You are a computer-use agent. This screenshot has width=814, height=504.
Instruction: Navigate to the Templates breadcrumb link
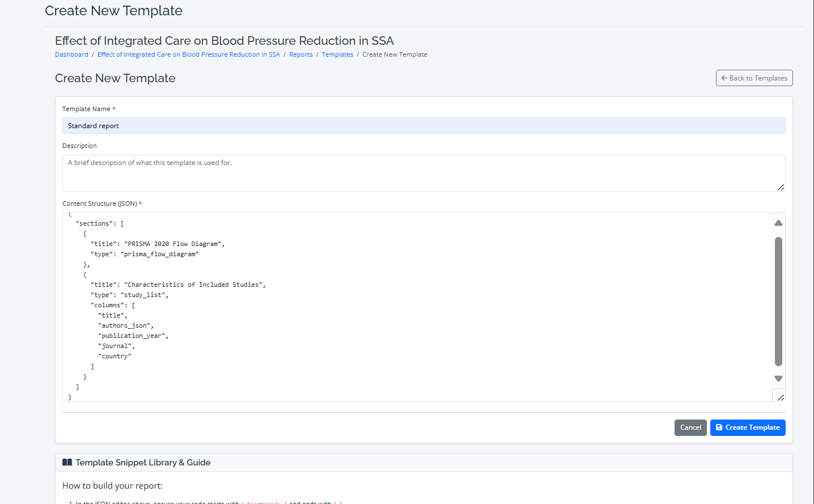(337, 55)
